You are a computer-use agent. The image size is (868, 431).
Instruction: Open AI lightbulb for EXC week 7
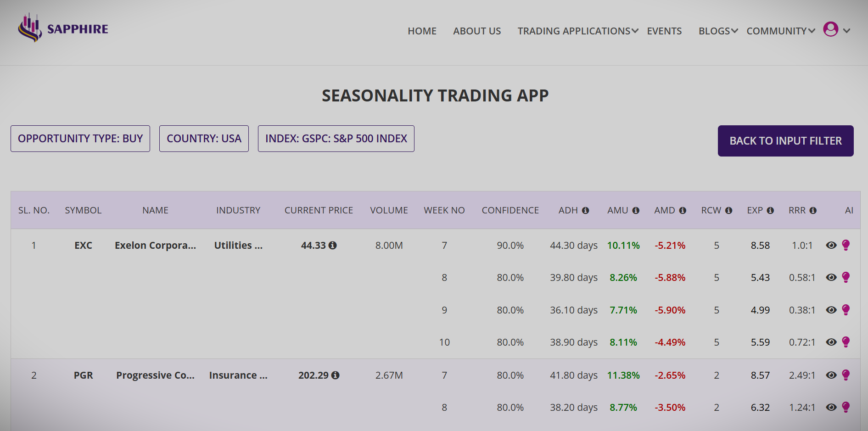[846, 245]
